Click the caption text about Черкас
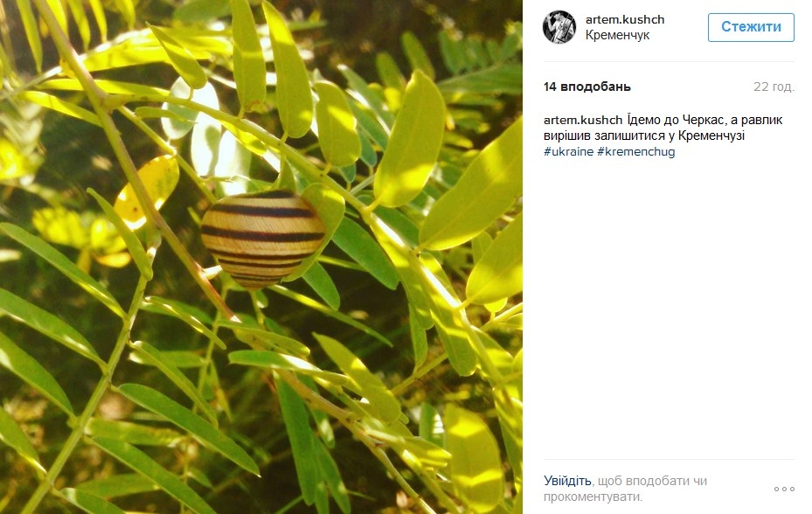The image size is (812, 514). pos(663,128)
